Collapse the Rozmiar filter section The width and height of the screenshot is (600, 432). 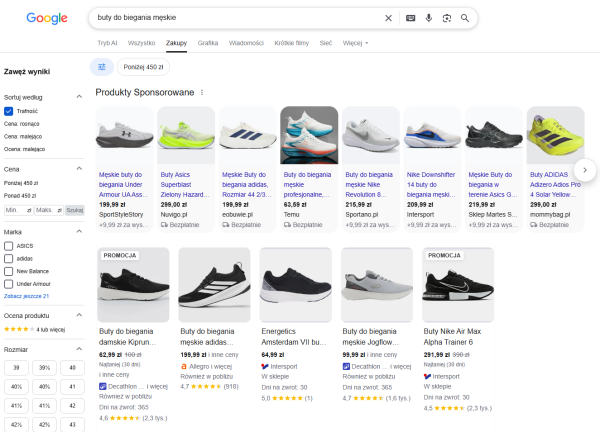click(79, 349)
